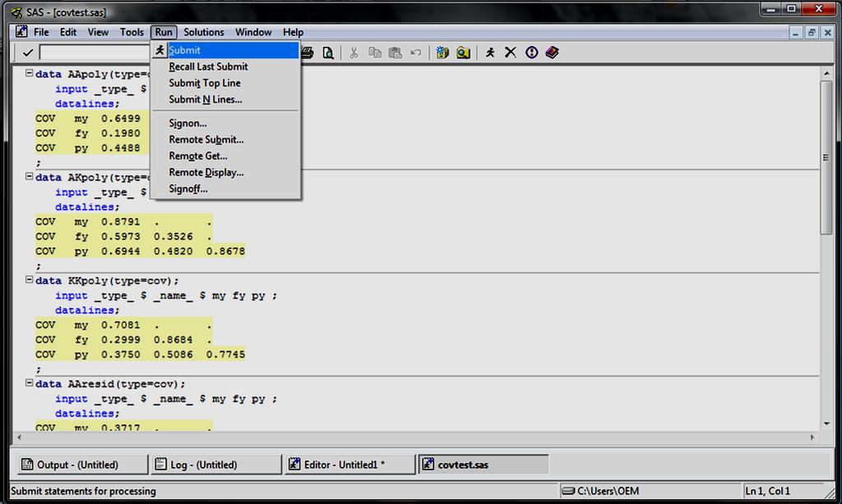Choose Remote Get...
842x504 pixels.
[x=225, y=155]
